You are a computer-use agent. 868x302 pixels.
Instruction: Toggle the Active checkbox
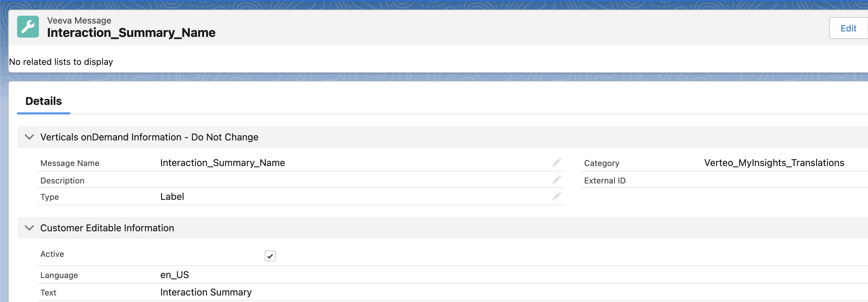(x=270, y=256)
